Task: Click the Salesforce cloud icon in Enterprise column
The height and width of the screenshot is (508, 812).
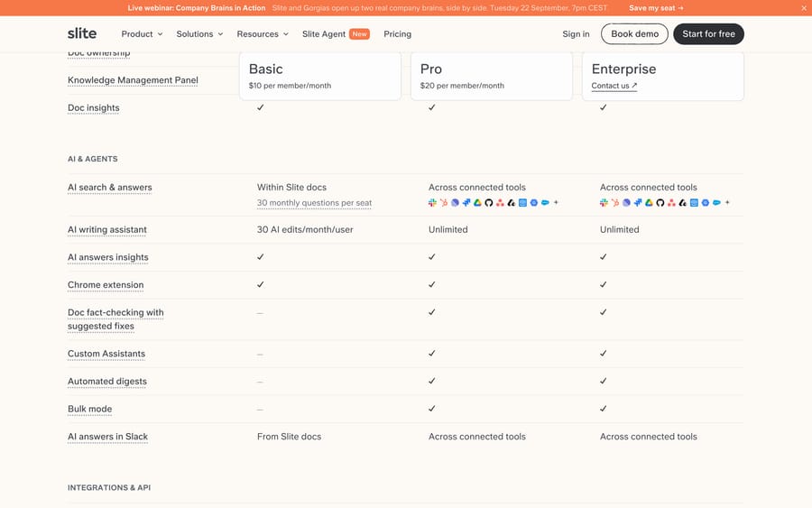Action: pyautogui.click(x=716, y=202)
